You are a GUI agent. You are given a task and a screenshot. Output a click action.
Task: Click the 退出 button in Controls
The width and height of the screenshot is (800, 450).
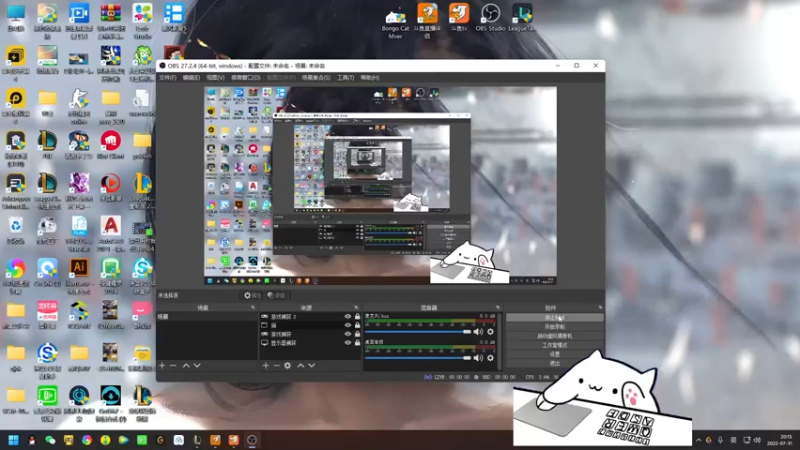pos(555,363)
